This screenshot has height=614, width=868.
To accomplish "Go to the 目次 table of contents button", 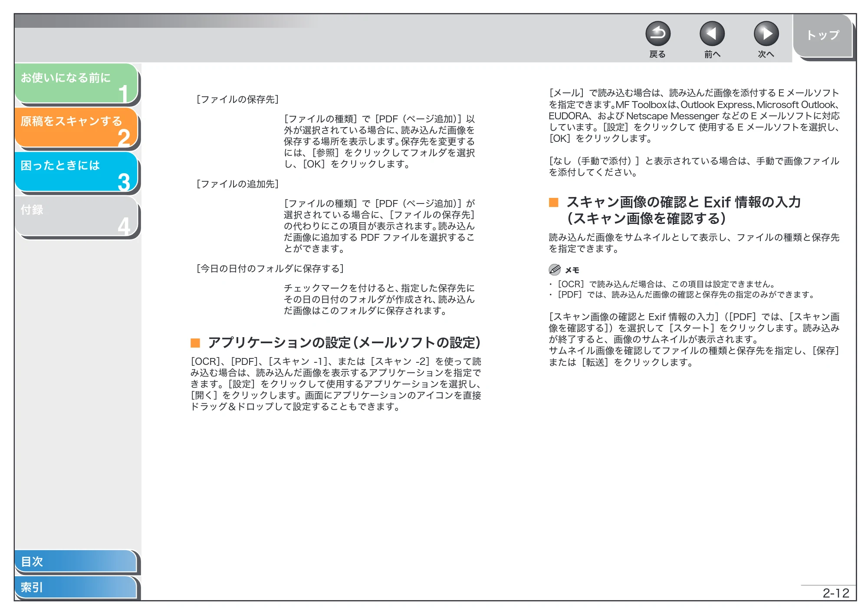I will point(76,561).
